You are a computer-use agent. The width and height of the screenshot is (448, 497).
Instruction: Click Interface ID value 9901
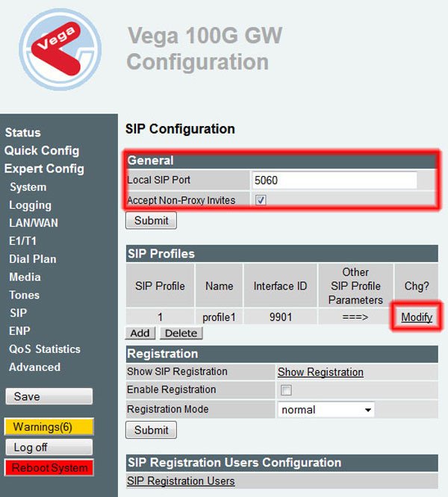coord(281,317)
